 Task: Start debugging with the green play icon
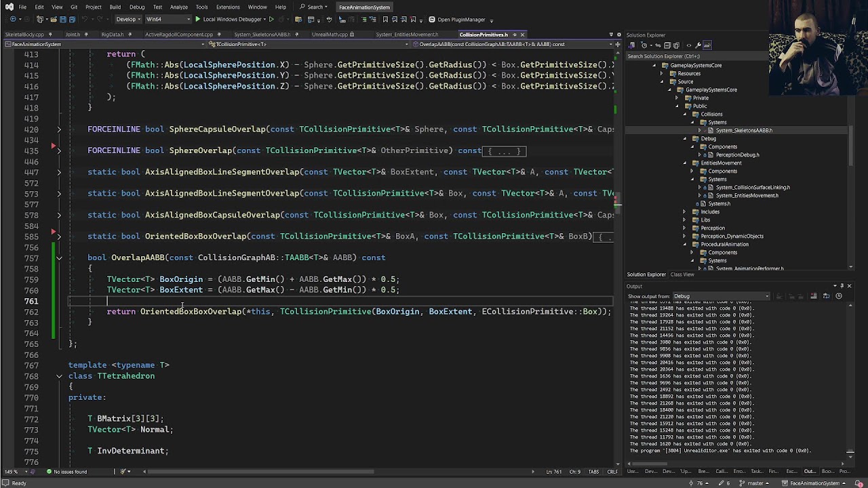click(198, 19)
